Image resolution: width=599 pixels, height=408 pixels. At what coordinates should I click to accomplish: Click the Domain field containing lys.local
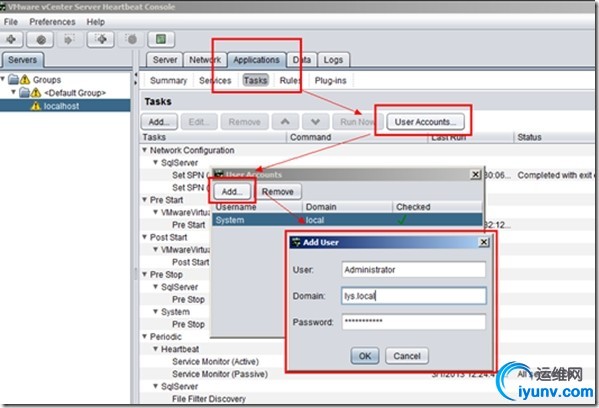[x=414, y=296]
